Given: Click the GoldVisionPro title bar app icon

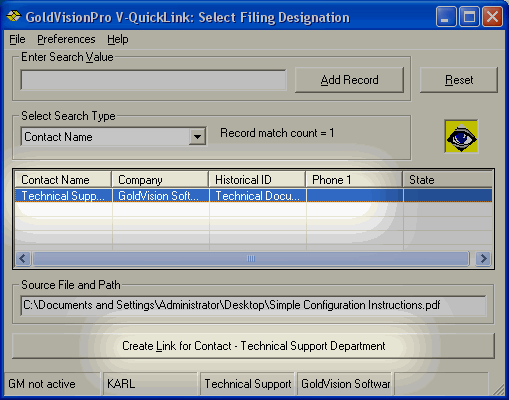Looking at the screenshot, I should 14,16.
